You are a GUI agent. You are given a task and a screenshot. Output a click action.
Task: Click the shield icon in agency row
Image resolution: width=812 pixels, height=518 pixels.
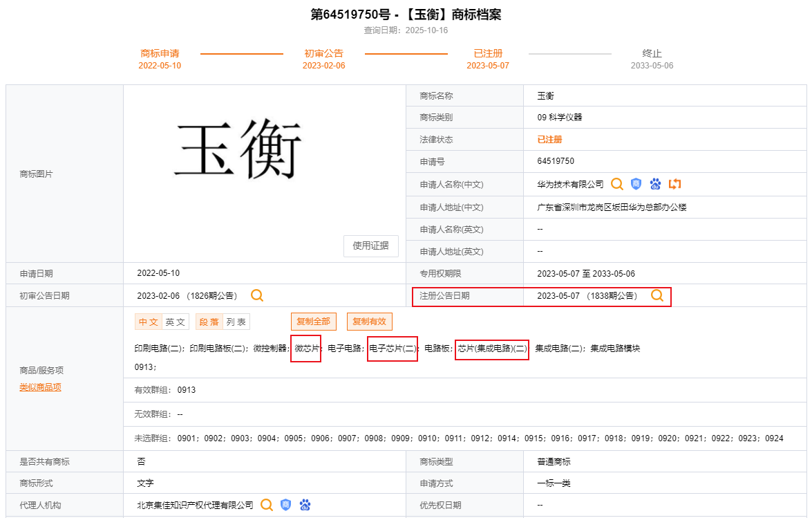pyautogui.click(x=285, y=505)
